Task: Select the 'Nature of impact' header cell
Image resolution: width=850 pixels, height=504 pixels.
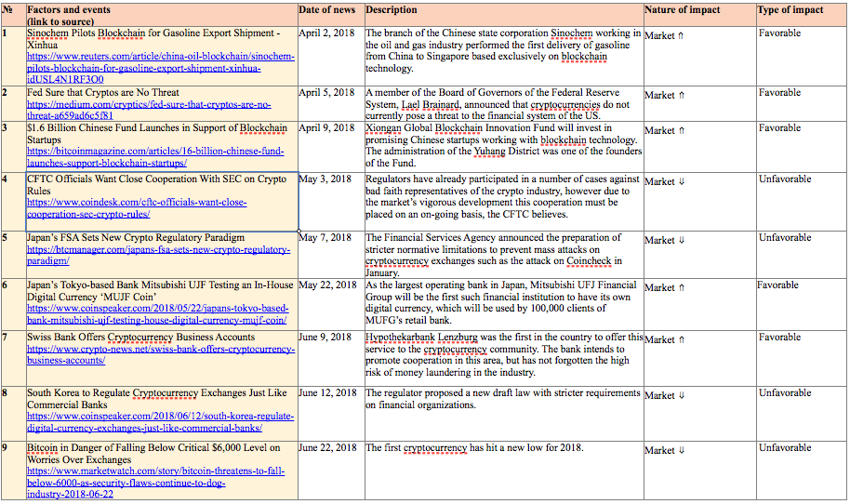Action: (x=700, y=15)
